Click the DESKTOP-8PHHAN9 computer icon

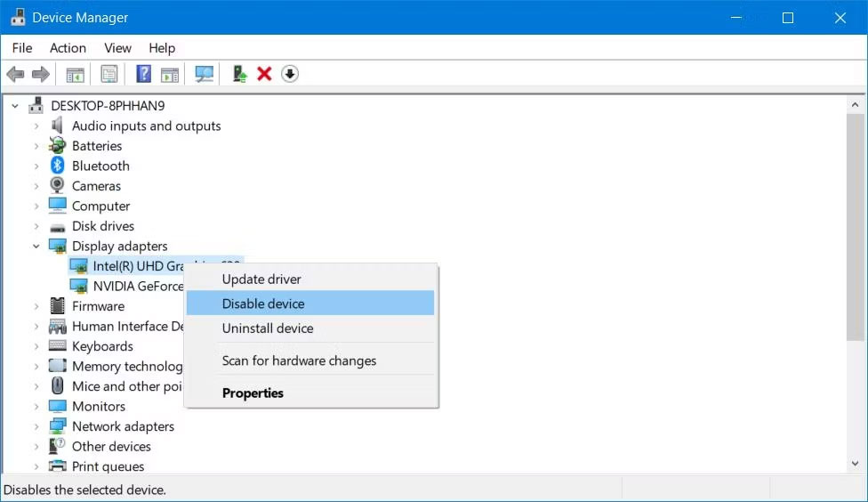tap(36, 105)
